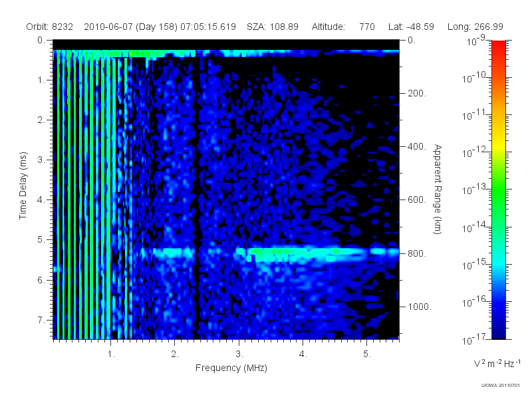Click the '400.' apparent range tick label
Image resolution: width=532 pixels, height=399 pixels.
tap(417, 146)
